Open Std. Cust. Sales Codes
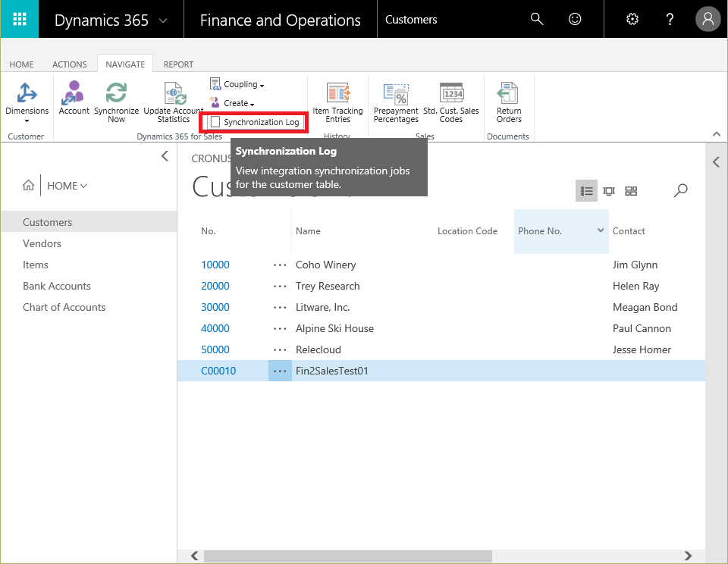The width and height of the screenshot is (728, 564). click(x=450, y=102)
